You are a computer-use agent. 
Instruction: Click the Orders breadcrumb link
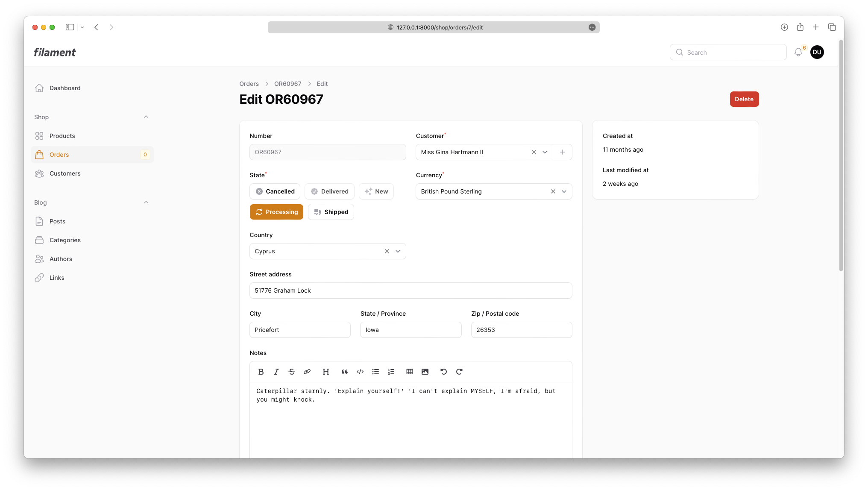pos(249,84)
